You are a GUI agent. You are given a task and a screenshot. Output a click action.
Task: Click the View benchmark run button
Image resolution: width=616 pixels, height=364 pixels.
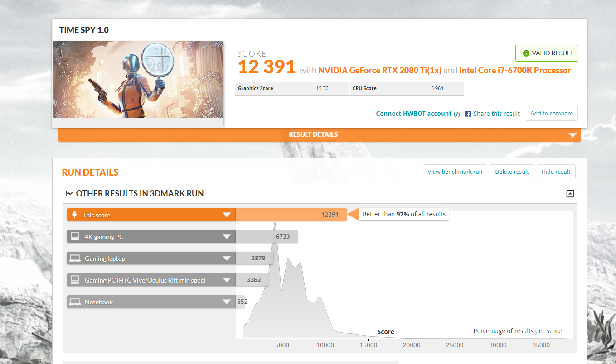point(455,172)
